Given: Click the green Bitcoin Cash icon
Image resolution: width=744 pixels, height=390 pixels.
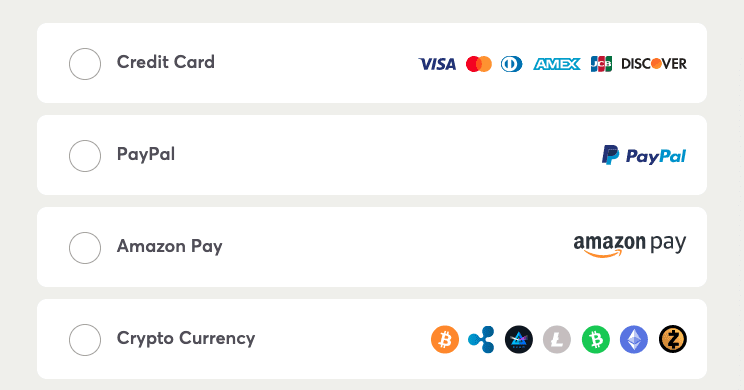Looking at the screenshot, I should [596, 340].
